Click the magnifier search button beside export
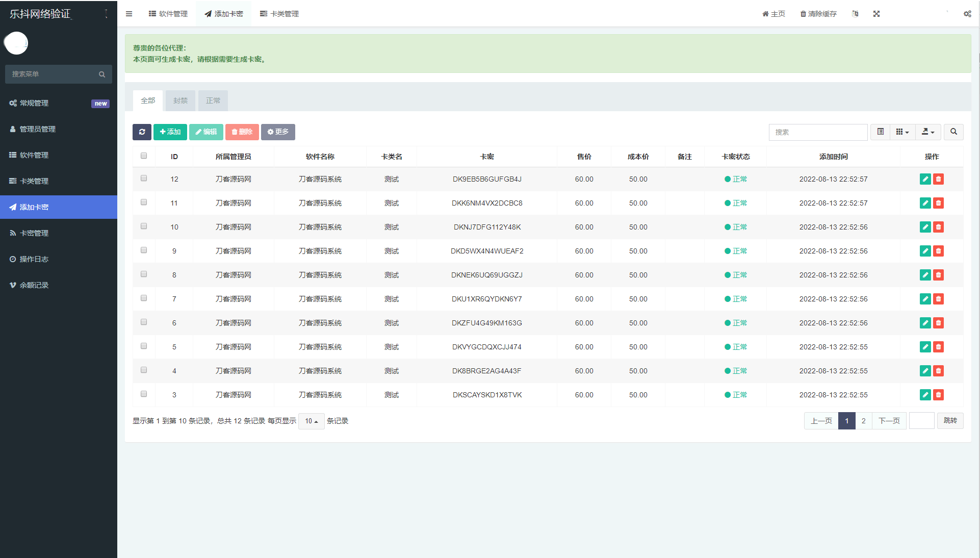 [953, 132]
